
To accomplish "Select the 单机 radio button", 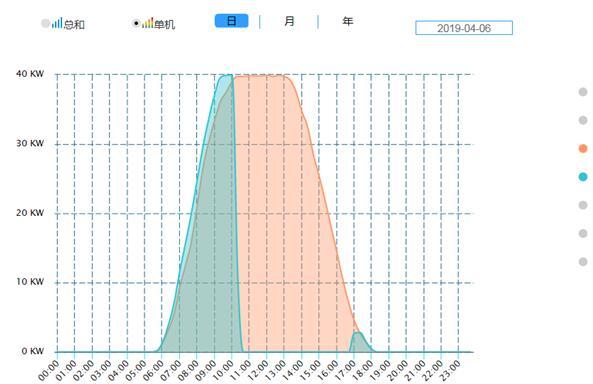I will click(136, 23).
